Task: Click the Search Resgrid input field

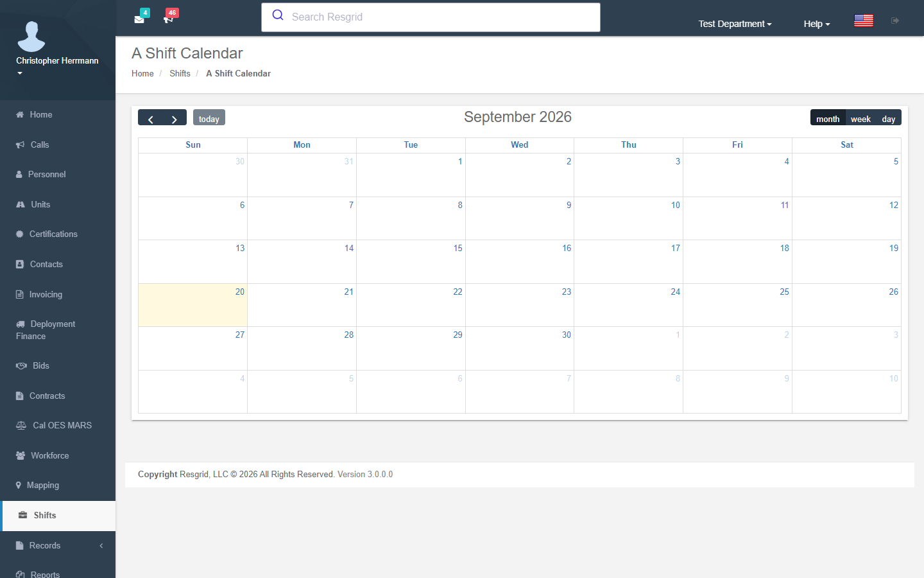Action: pyautogui.click(x=431, y=17)
